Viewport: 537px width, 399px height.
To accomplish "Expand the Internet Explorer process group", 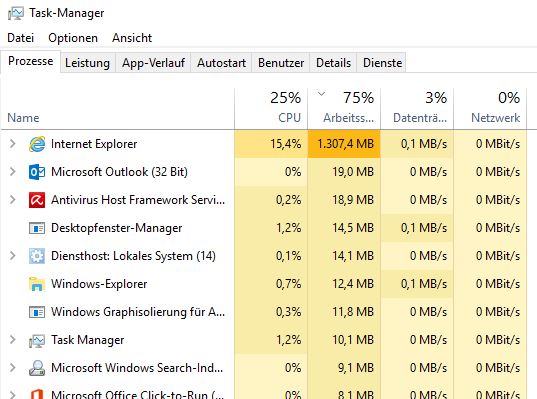I will pos(13,144).
